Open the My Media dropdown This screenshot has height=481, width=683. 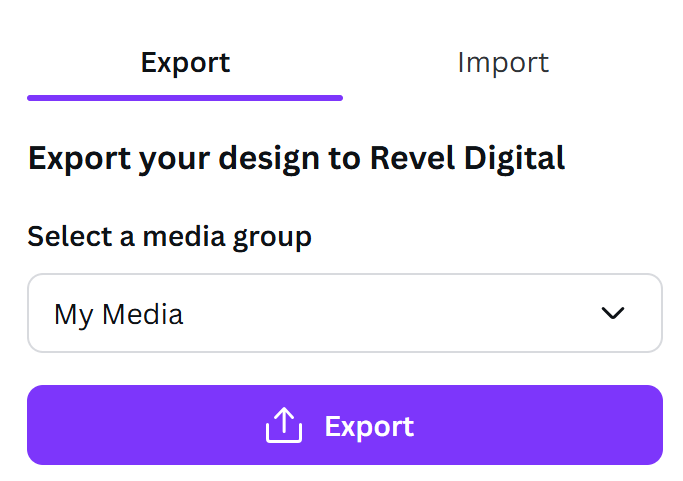point(345,313)
